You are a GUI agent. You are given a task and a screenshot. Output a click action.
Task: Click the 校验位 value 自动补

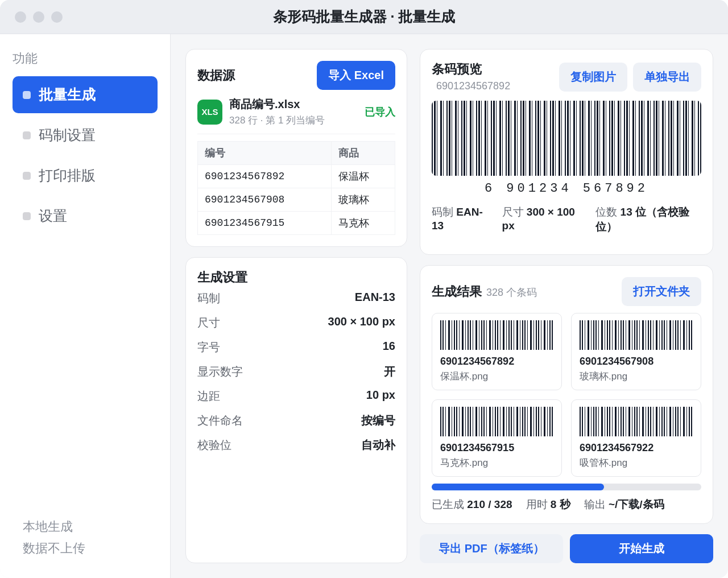pos(378,445)
